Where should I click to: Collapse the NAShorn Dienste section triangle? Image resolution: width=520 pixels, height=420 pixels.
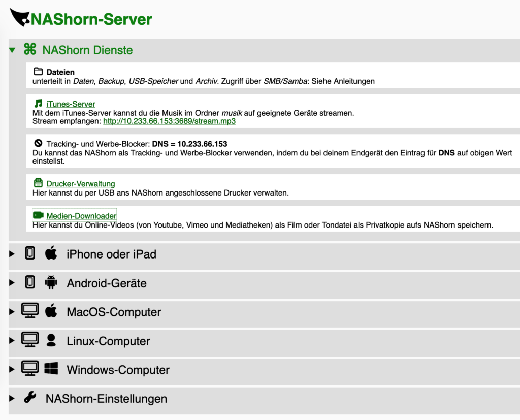coord(12,50)
